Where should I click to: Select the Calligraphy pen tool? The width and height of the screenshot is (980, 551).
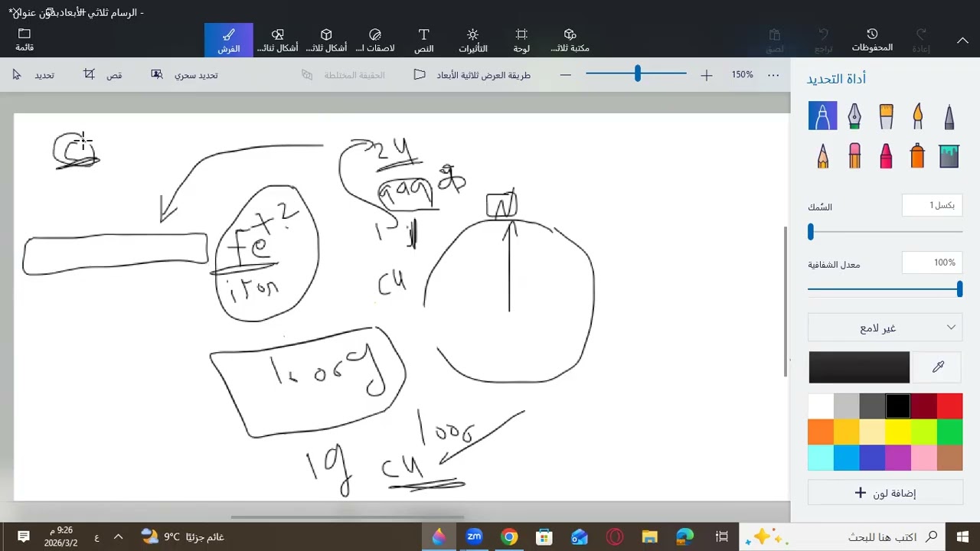(x=854, y=116)
